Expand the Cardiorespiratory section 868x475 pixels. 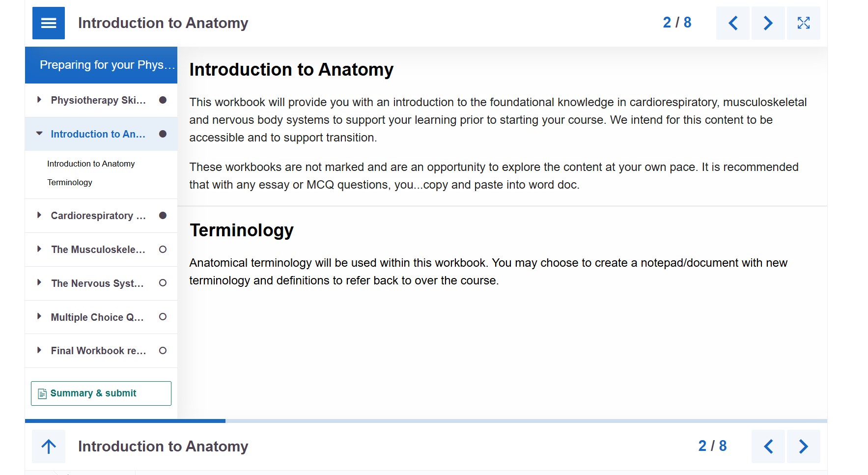(x=39, y=215)
